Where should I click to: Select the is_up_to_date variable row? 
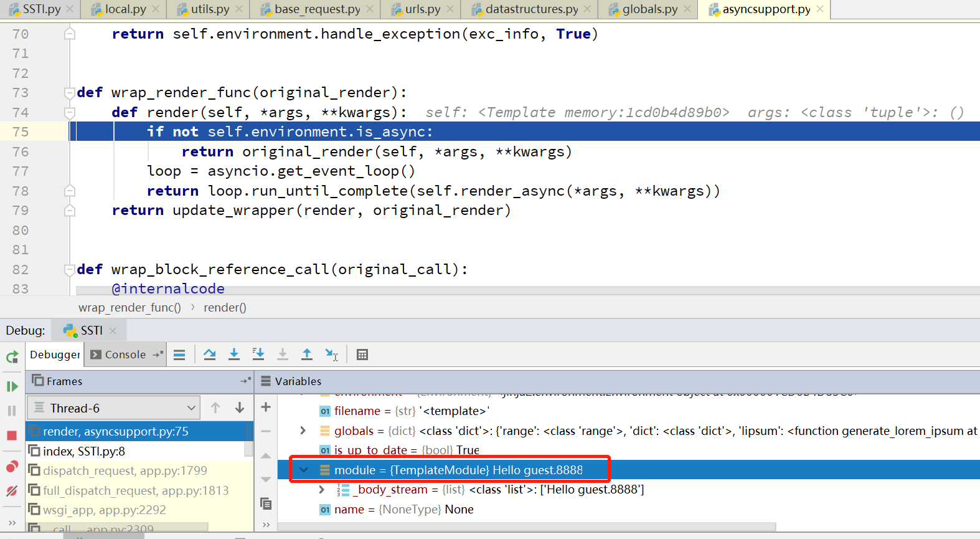pos(629,450)
